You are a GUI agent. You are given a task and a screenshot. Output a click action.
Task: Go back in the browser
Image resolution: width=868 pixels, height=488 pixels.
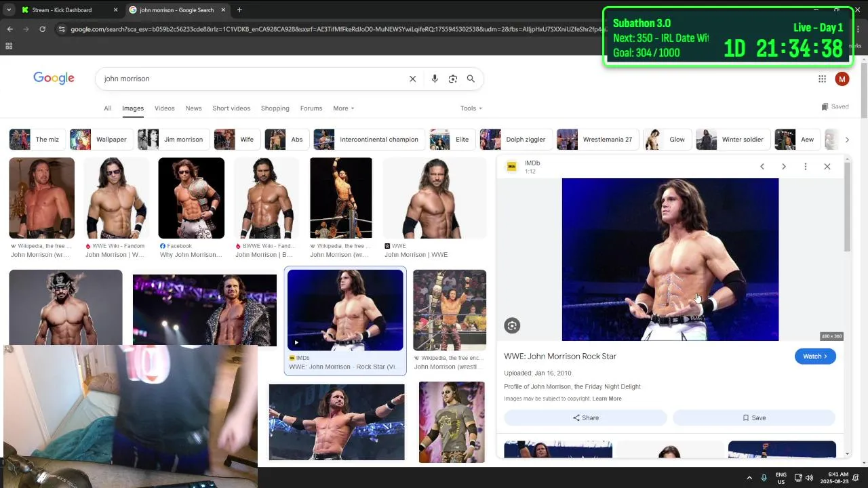click(9, 29)
